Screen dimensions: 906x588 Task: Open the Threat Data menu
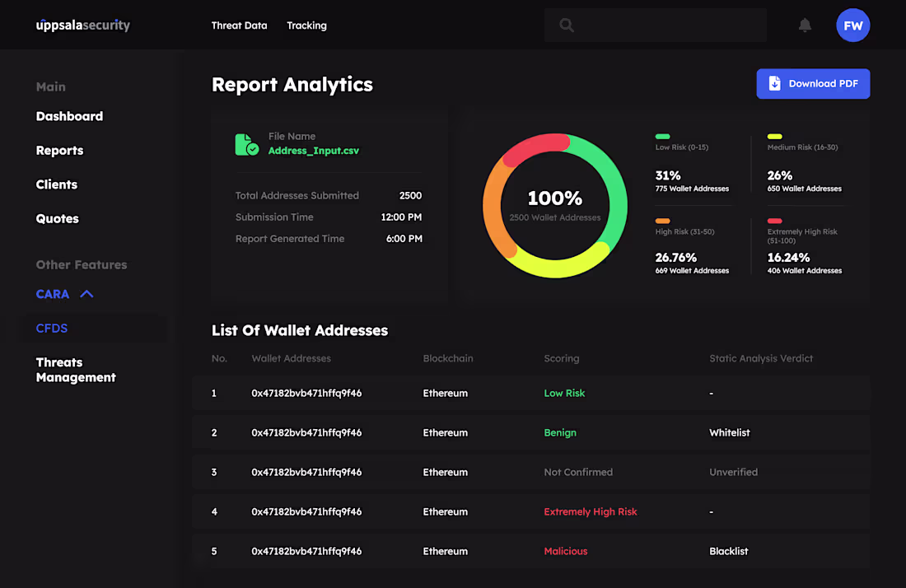point(239,26)
